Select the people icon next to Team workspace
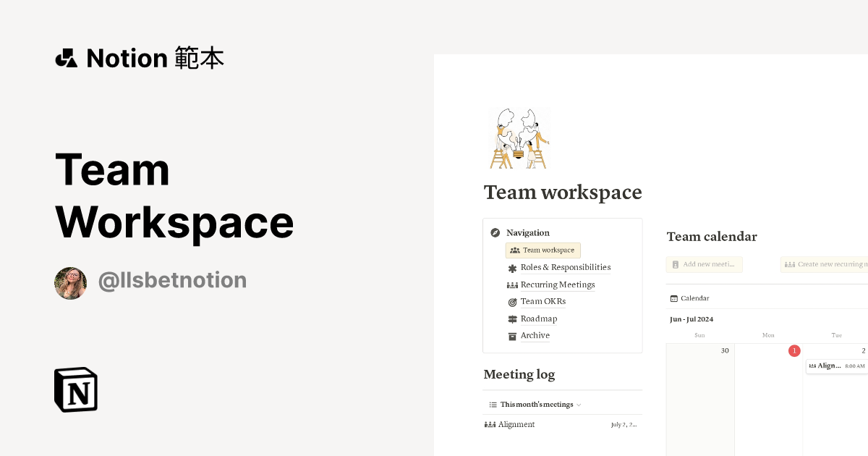The width and height of the screenshot is (868, 456). (515, 250)
